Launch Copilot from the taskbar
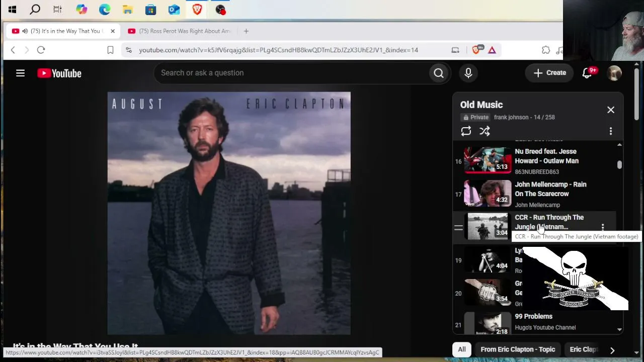The width and height of the screenshot is (644, 362). 82,9
